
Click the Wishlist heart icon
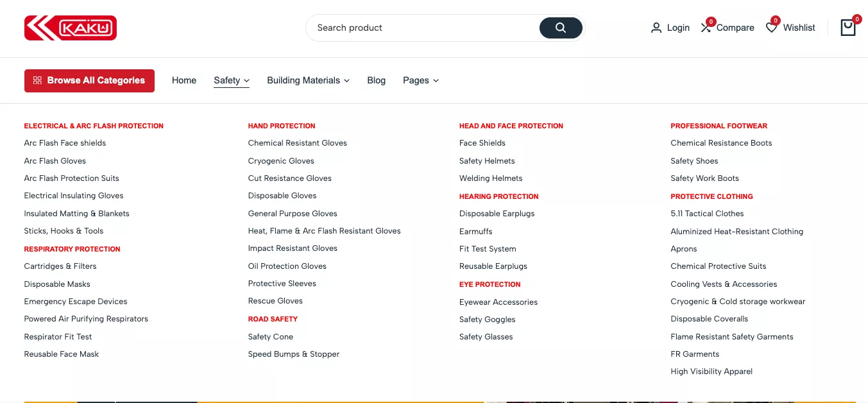point(771,28)
